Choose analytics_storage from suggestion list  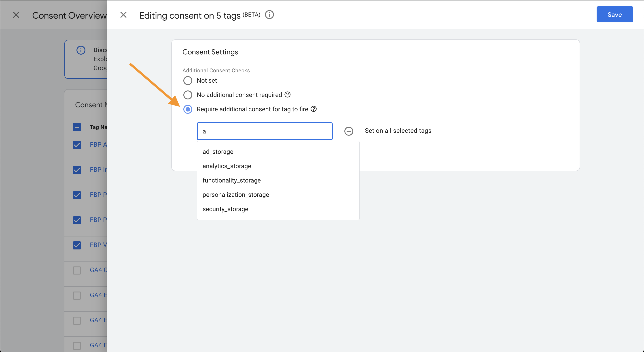tap(278, 166)
